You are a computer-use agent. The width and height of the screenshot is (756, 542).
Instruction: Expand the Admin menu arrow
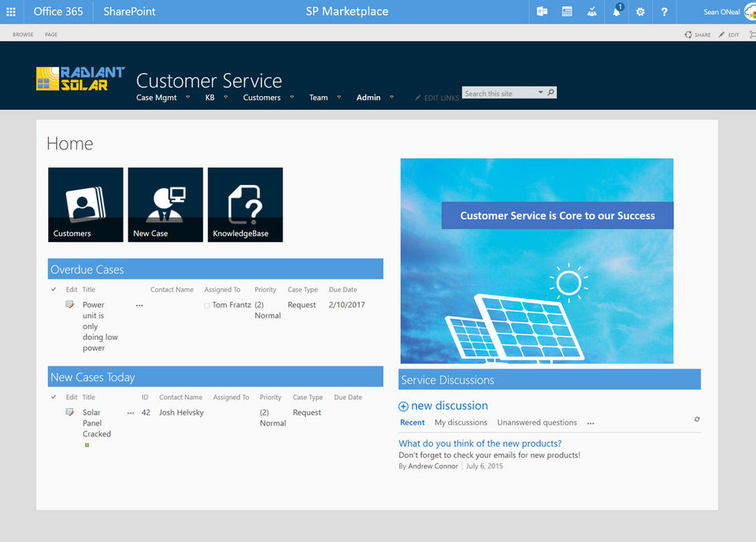(391, 97)
